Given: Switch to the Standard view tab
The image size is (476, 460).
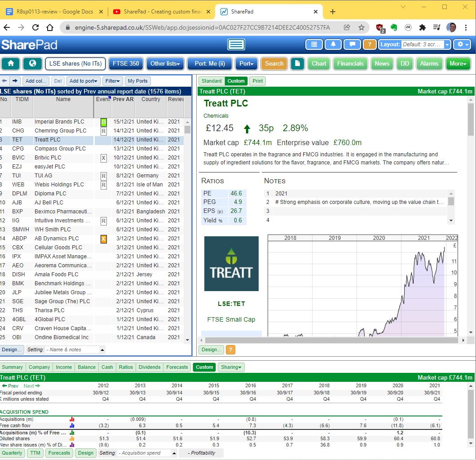Looking at the screenshot, I should [x=212, y=81].
